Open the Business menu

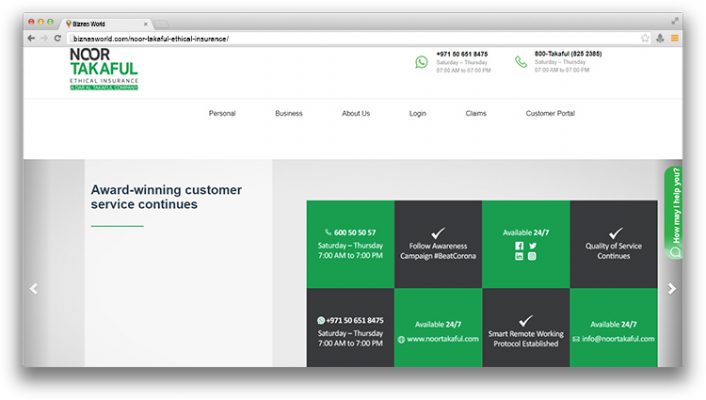[288, 114]
